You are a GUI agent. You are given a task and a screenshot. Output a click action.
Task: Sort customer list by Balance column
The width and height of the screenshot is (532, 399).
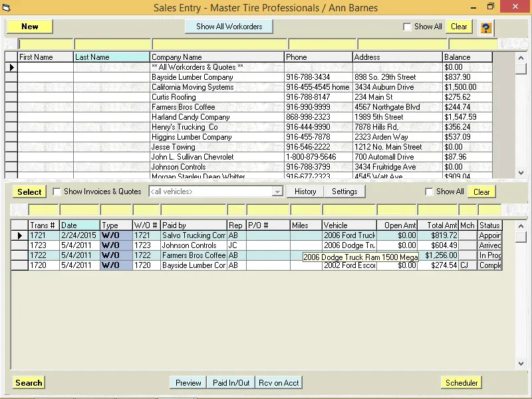tap(467, 57)
